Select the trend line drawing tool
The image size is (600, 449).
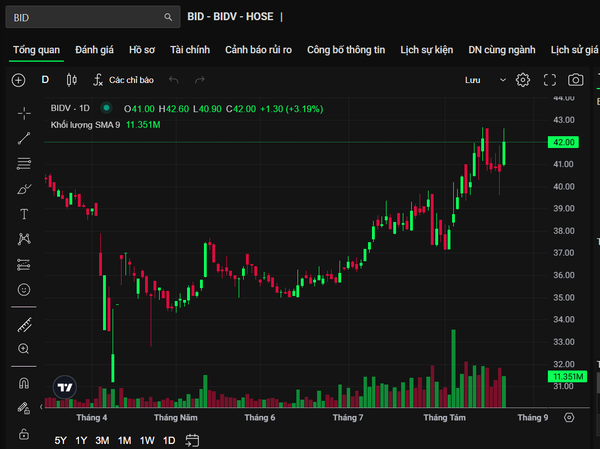click(24, 138)
